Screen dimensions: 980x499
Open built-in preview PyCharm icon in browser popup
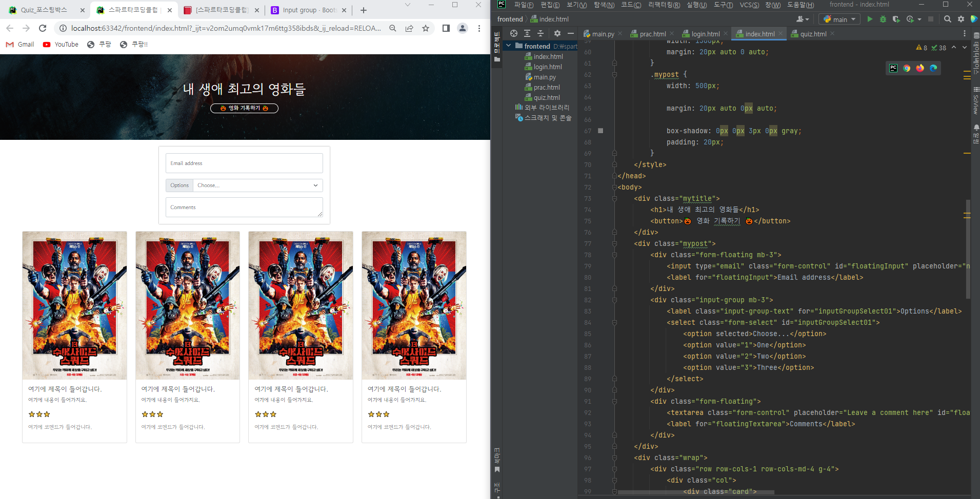tap(893, 68)
